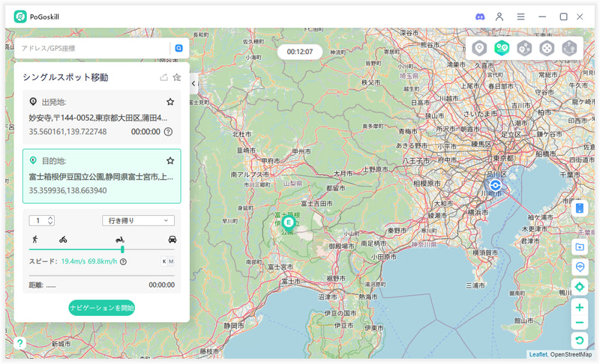Click the blue current location marker on map
This screenshot has width=600, height=364.
[x=495, y=186]
